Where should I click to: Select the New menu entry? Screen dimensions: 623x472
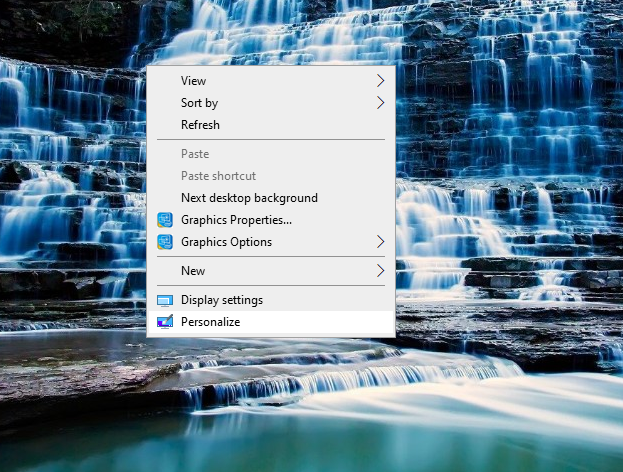click(193, 271)
